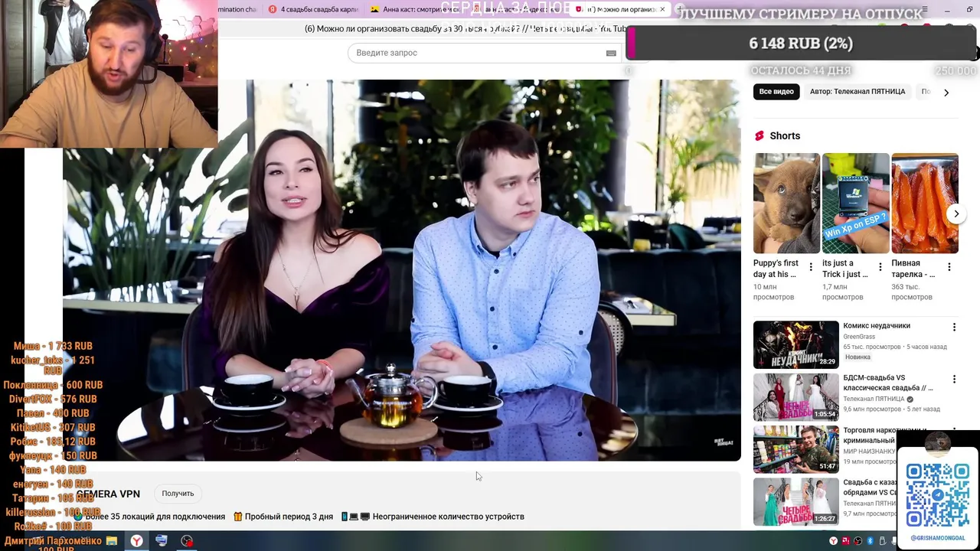
Task: Open the 1:26:27 Четыре свадьбы thumbnail
Action: (x=796, y=501)
